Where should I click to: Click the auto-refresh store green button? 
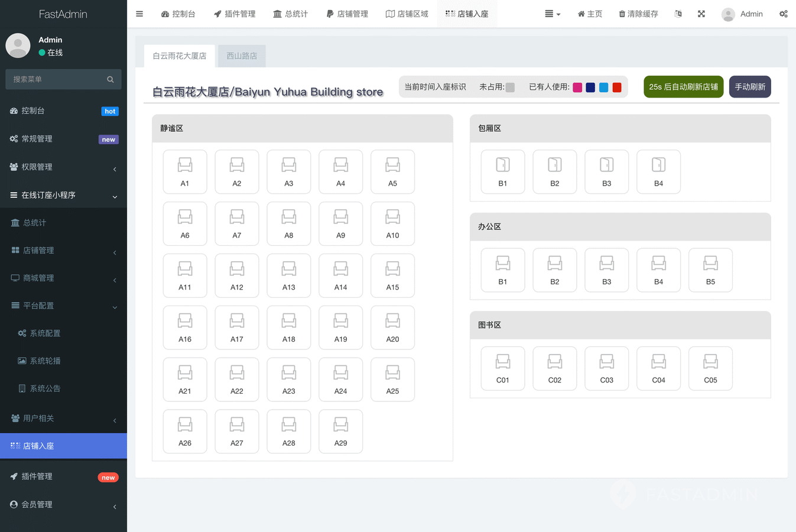tap(683, 87)
